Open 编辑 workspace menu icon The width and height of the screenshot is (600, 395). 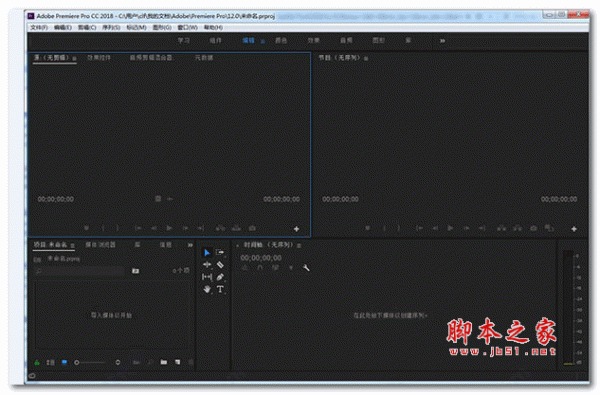click(x=262, y=41)
